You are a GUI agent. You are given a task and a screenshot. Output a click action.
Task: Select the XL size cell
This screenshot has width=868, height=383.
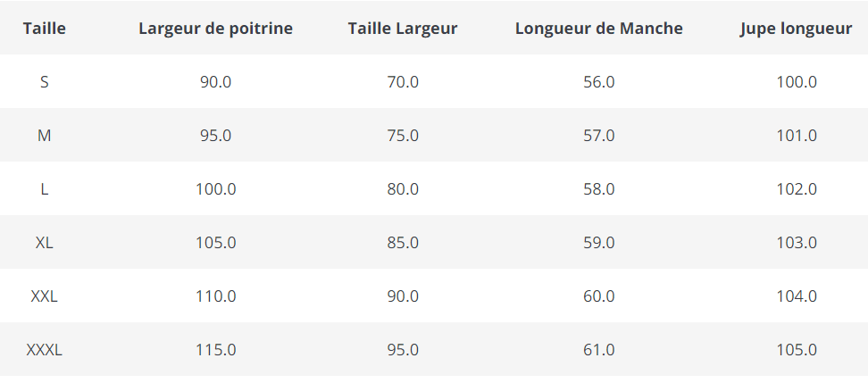(44, 243)
